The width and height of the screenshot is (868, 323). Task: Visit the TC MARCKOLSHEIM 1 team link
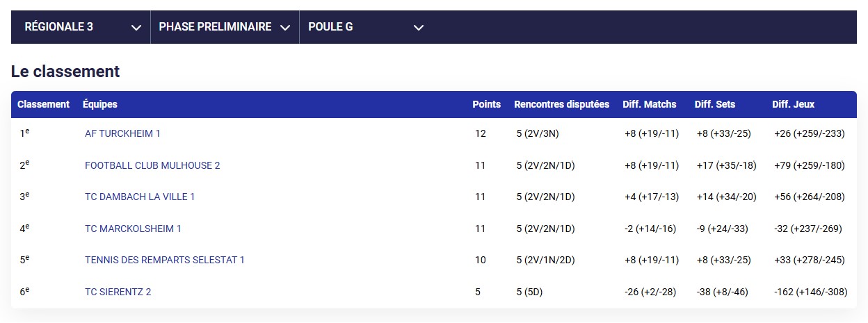point(133,229)
